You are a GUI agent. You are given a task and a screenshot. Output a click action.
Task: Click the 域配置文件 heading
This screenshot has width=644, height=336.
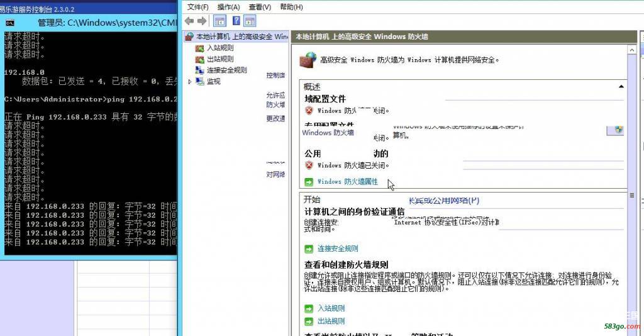click(x=325, y=99)
